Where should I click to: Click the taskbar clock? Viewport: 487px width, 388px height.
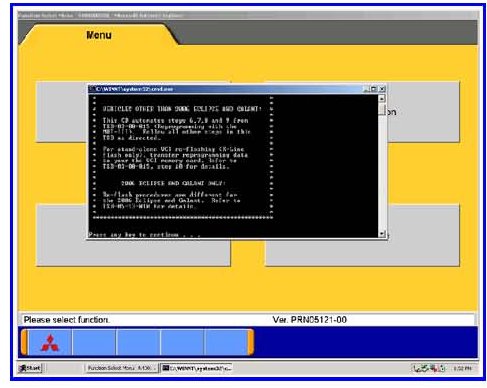462,368
